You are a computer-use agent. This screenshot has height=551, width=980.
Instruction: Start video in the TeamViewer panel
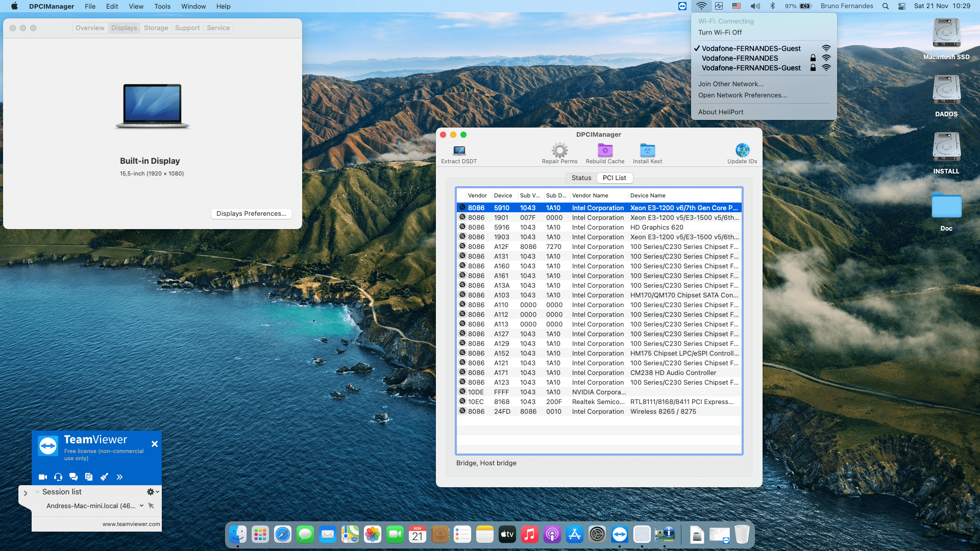point(43,477)
